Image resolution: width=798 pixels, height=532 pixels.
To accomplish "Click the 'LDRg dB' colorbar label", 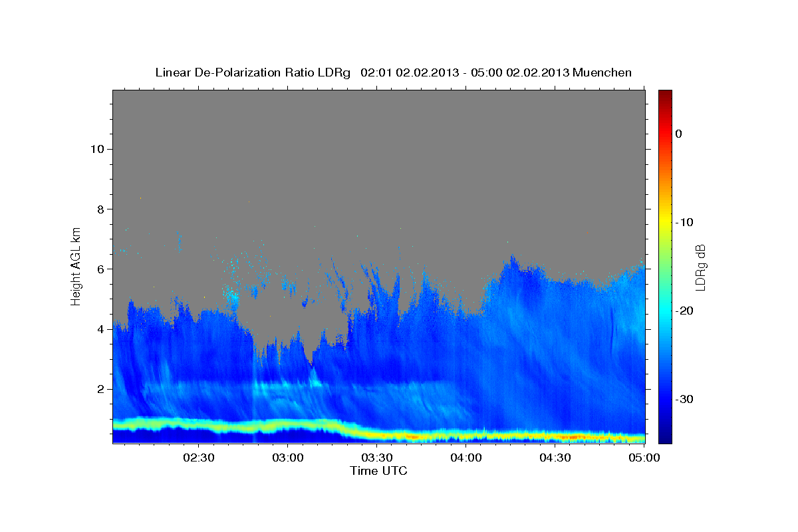I will pos(700,267).
